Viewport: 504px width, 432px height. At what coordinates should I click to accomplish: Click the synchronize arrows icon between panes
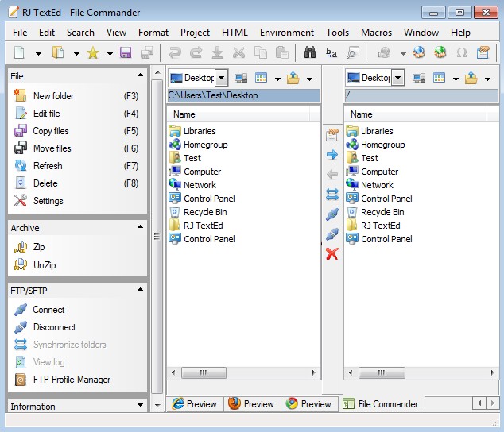click(x=332, y=194)
